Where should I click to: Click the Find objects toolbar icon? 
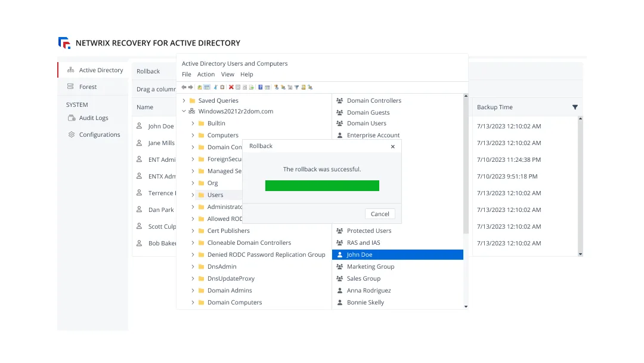point(304,87)
